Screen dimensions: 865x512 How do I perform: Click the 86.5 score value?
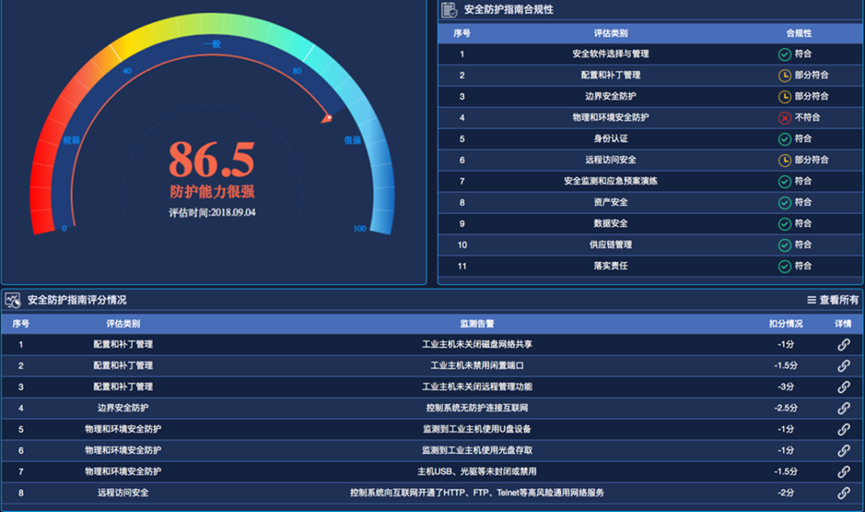click(x=212, y=159)
